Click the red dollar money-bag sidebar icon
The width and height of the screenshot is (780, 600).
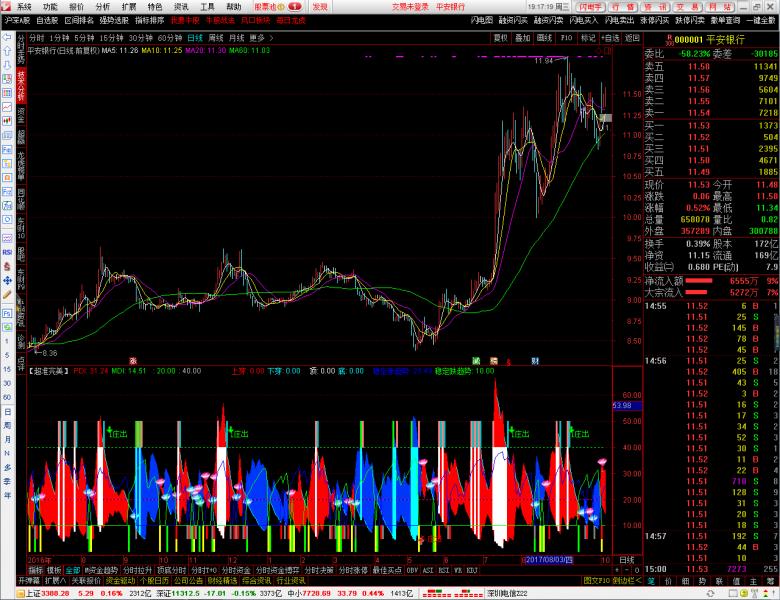7,266
